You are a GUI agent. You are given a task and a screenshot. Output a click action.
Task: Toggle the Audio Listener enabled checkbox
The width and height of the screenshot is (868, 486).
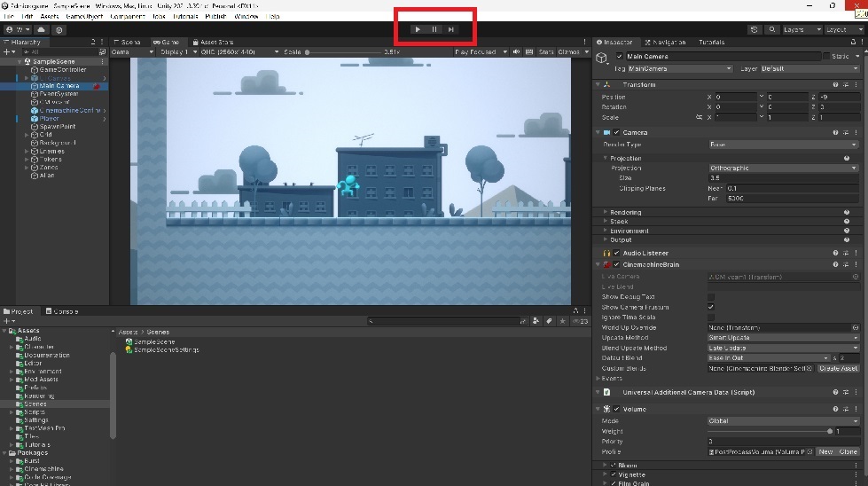(616, 253)
